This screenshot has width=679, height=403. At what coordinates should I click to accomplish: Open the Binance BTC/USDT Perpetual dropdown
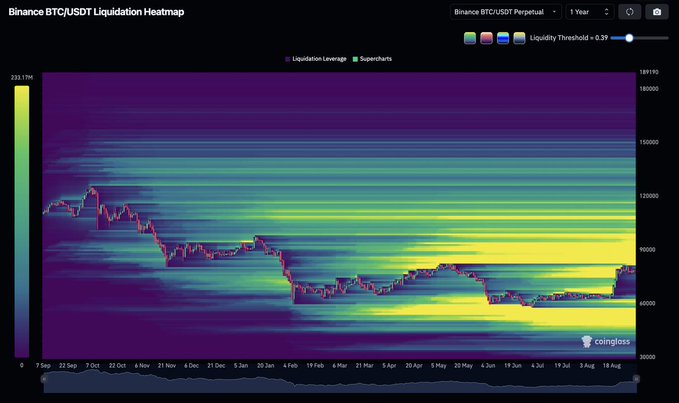click(x=505, y=12)
